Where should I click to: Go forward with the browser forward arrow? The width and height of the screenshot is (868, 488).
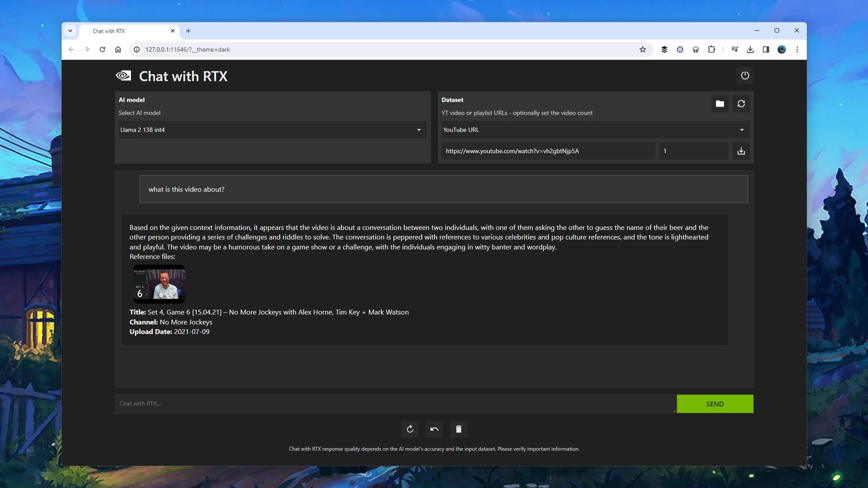coord(87,49)
